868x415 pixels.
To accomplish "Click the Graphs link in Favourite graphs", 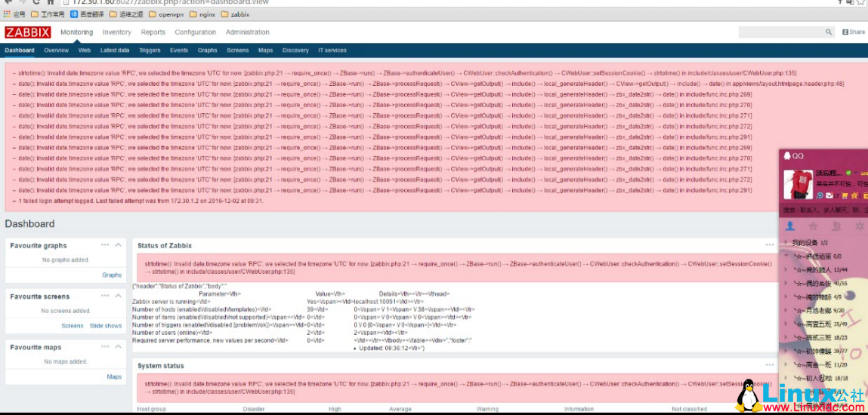I will pos(112,275).
